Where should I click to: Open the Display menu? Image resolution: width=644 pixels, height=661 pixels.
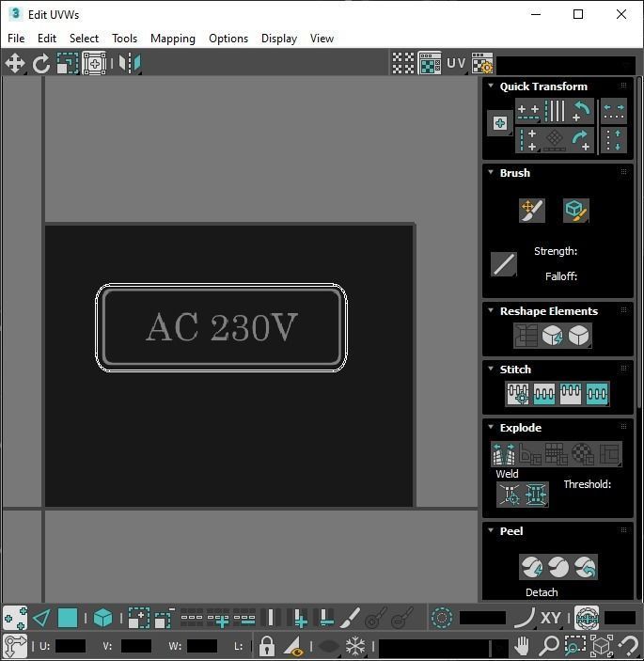click(279, 39)
